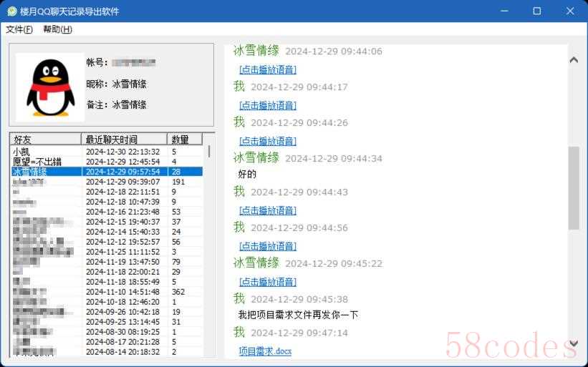This screenshot has height=367, width=588.
Task: Click the chat panel scrollbar thumb
Action: pyautogui.click(x=574, y=188)
